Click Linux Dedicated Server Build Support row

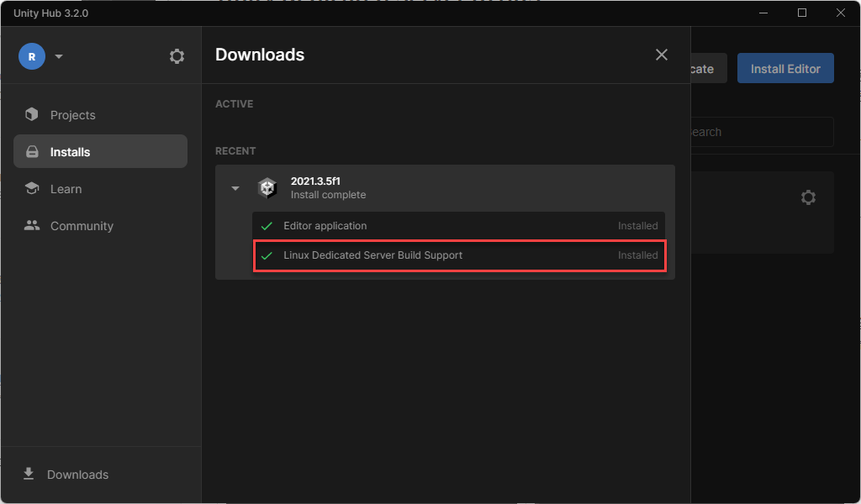460,255
